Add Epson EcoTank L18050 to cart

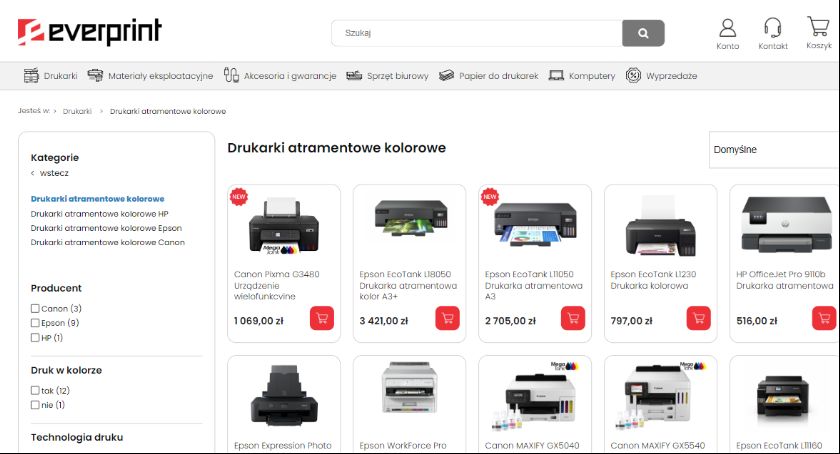pos(447,318)
